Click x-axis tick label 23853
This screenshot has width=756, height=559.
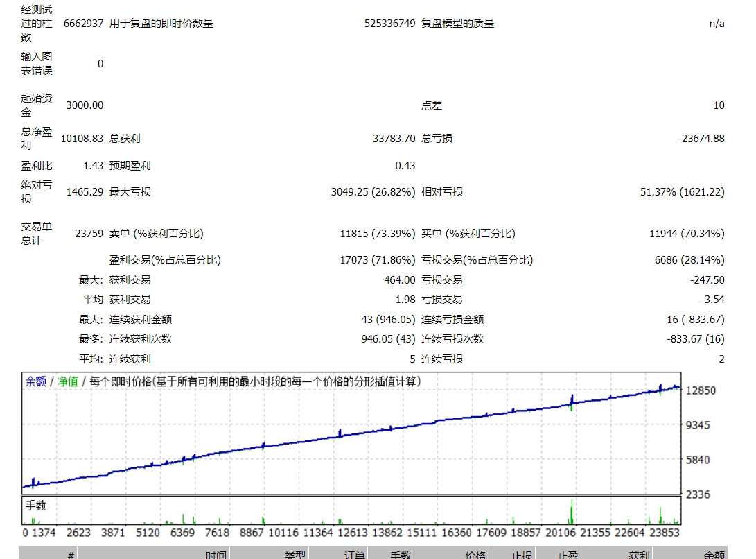tap(665, 533)
